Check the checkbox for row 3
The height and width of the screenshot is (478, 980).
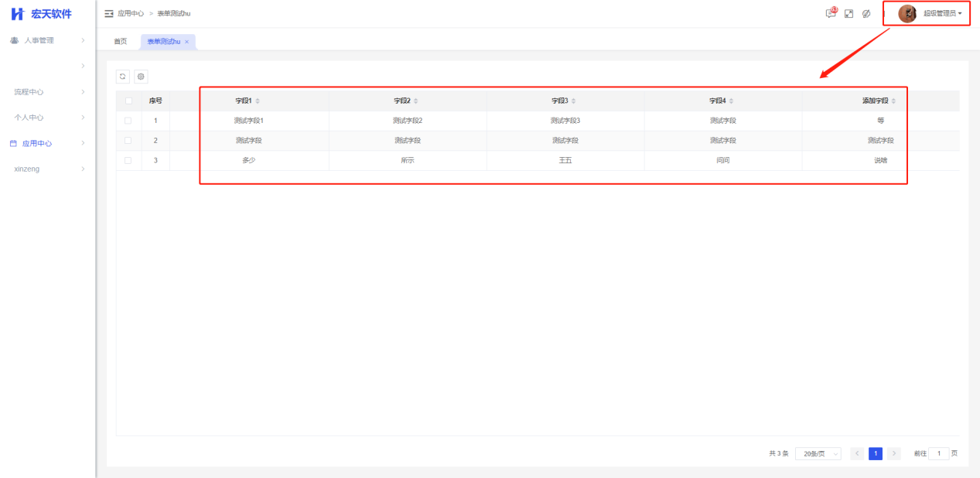(x=128, y=160)
